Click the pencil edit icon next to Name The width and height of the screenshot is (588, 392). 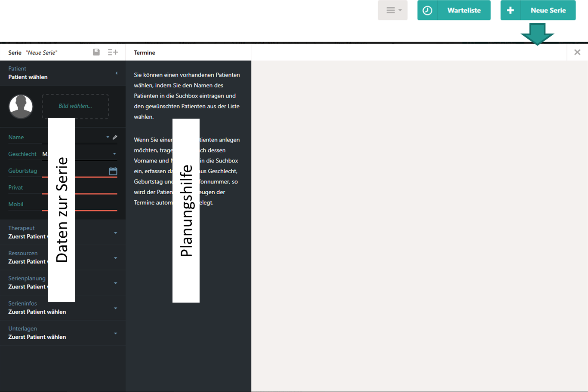115,138
